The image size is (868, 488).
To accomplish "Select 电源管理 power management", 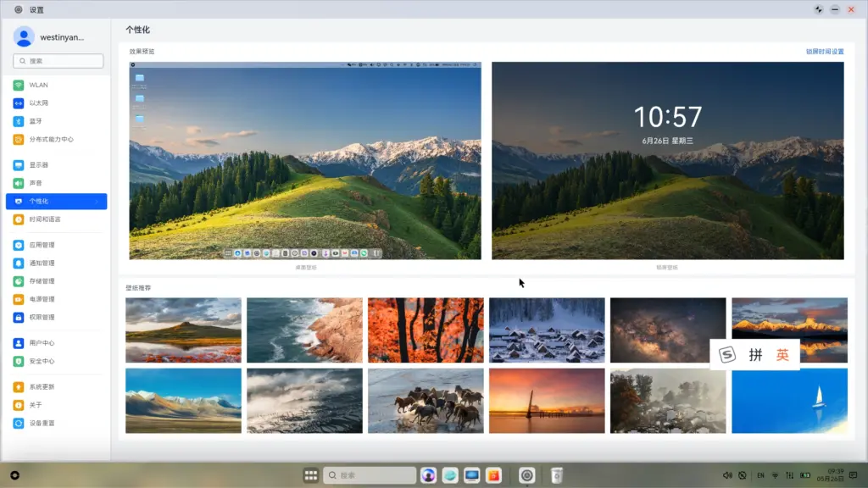I will click(x=42, y=299).
